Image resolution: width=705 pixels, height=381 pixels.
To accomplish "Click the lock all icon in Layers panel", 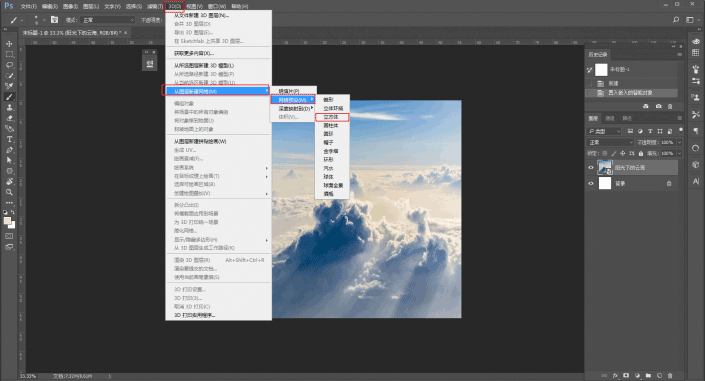I will click(x=641, y=153).
